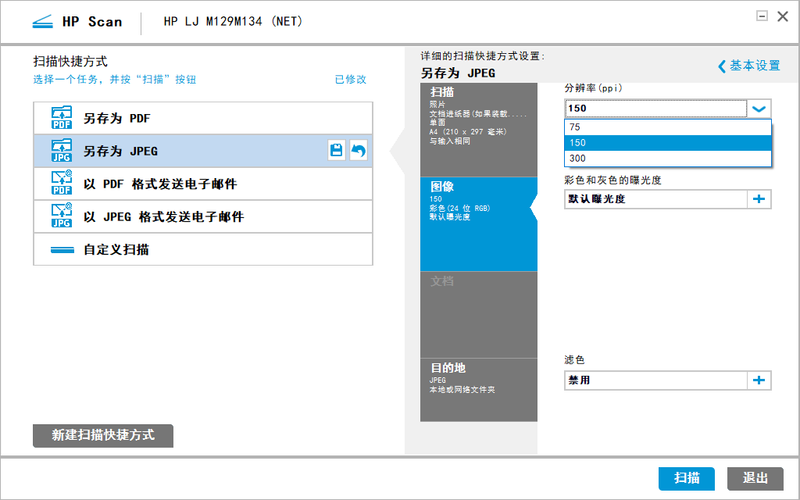Expand the 滤色 plus button
800x500 pixels.
point(759,380)
